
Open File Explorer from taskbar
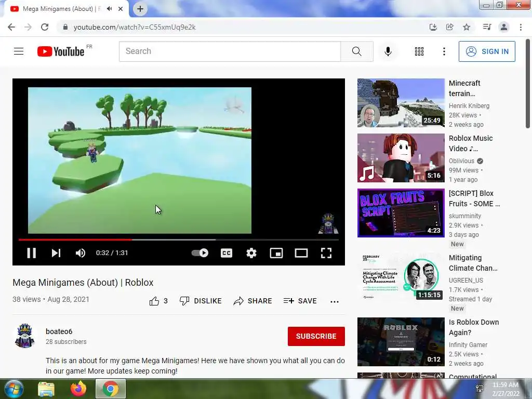tap(46, 389)
